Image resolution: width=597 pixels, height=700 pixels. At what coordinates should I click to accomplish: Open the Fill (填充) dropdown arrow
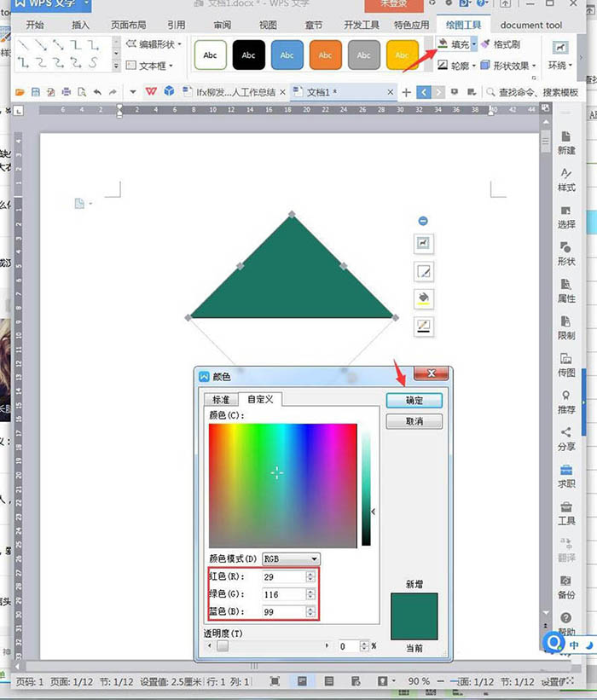point(473,43)
